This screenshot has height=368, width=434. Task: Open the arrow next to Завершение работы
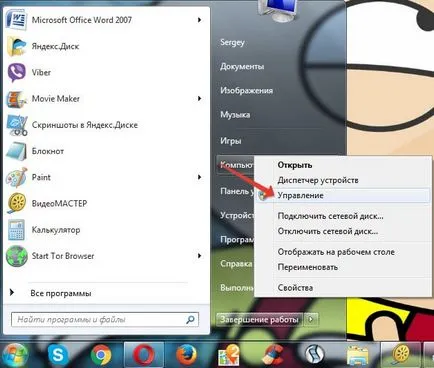click(311, 319)
